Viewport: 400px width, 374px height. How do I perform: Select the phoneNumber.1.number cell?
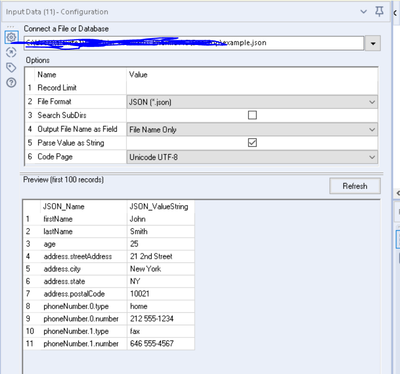tap(84, 344)
